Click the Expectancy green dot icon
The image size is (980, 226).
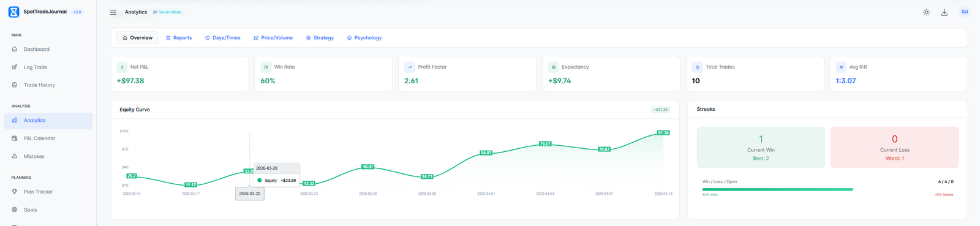tap(554, 67)
